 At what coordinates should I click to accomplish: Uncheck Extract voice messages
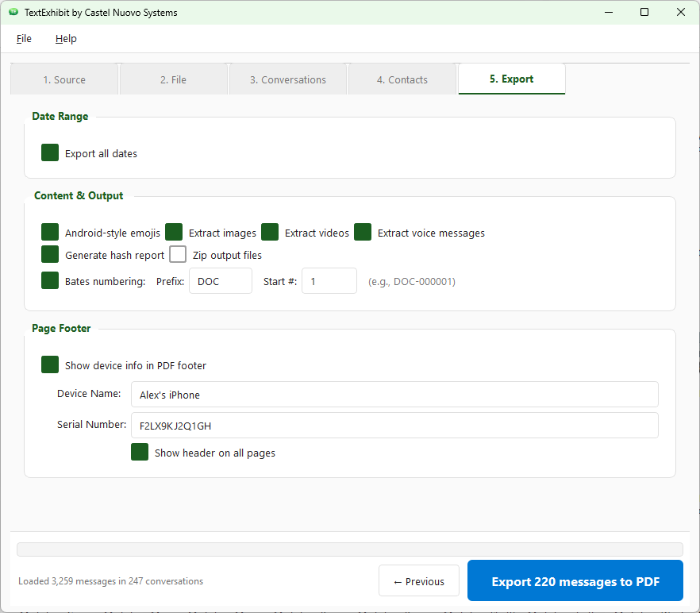(363, 232)
